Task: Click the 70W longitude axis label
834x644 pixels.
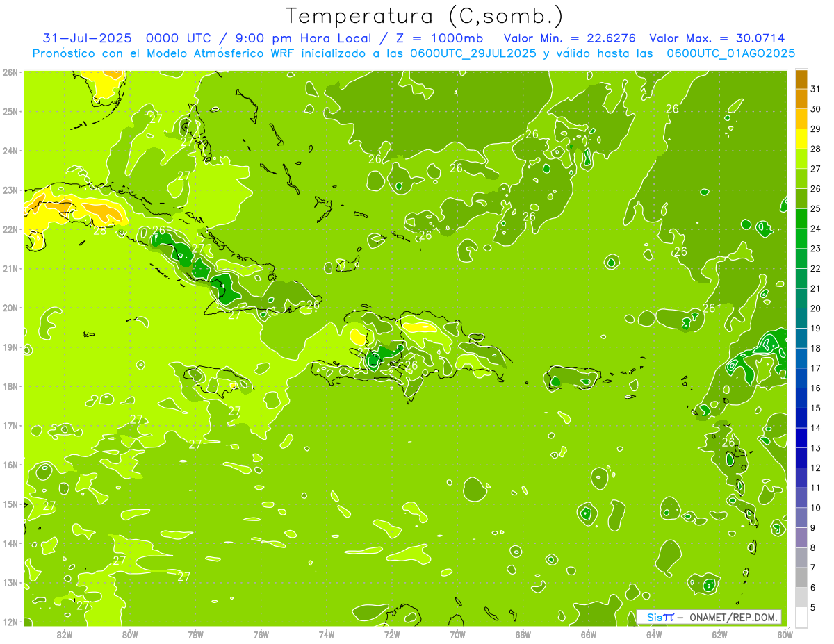Action: tap(457, 634)
